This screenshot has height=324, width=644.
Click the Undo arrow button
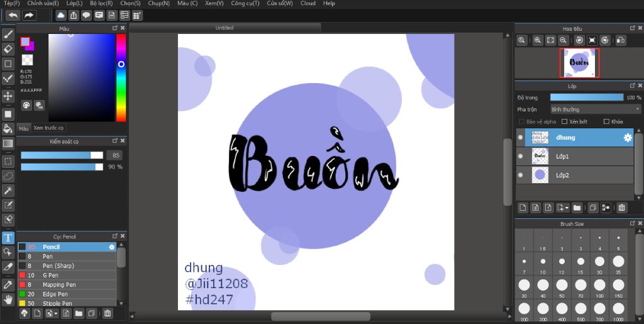click(13, 15)
